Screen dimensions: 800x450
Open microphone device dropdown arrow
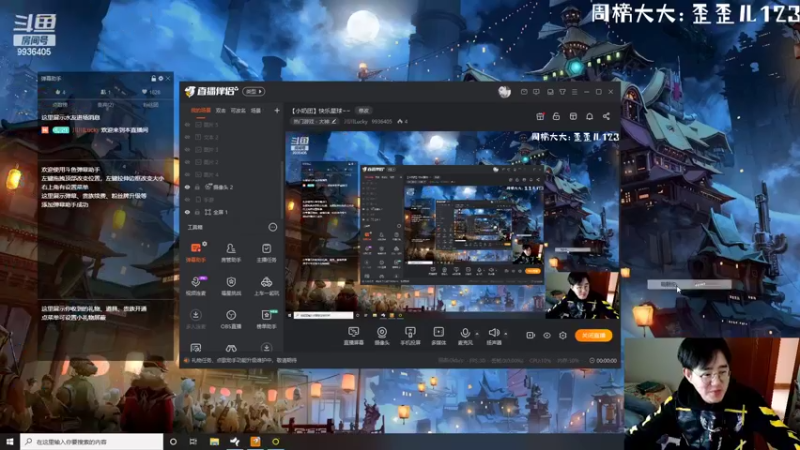click(477, 334)
